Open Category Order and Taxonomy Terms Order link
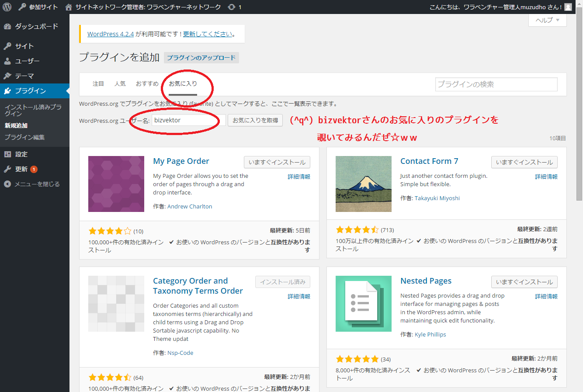This screenshot has height=392, width=583. [198, 286]
